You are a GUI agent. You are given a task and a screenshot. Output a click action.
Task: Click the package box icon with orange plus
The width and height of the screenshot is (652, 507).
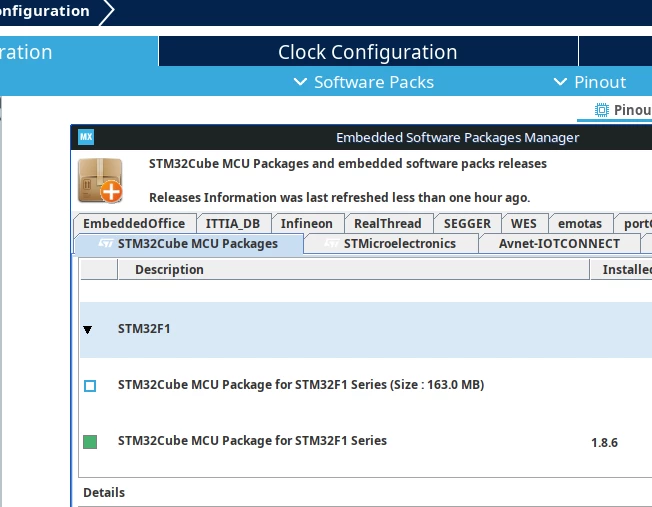coord(100,181)
